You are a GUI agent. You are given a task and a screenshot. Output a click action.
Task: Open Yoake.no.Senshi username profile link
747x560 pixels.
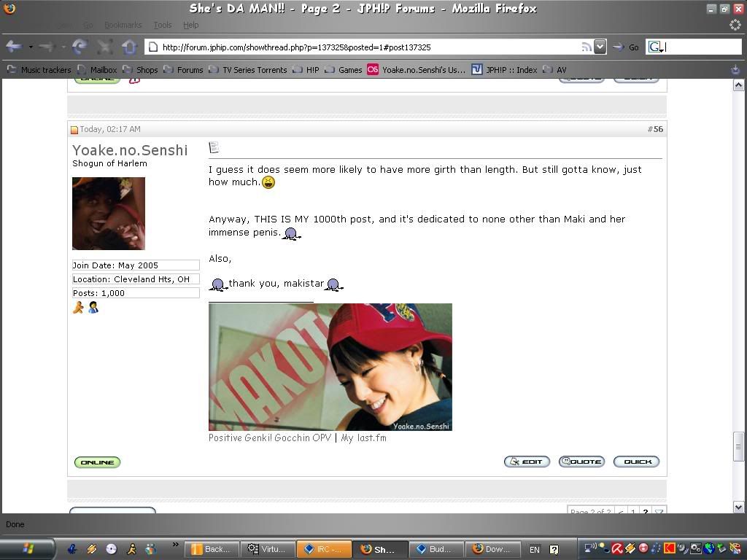(130, 150)
